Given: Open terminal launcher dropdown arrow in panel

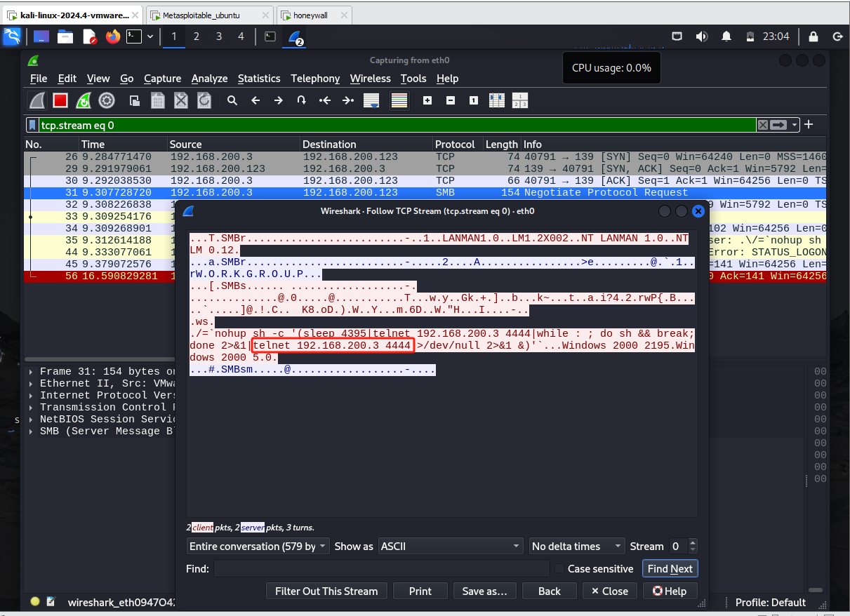Looking at the screenshot, I should click(150, 36).
